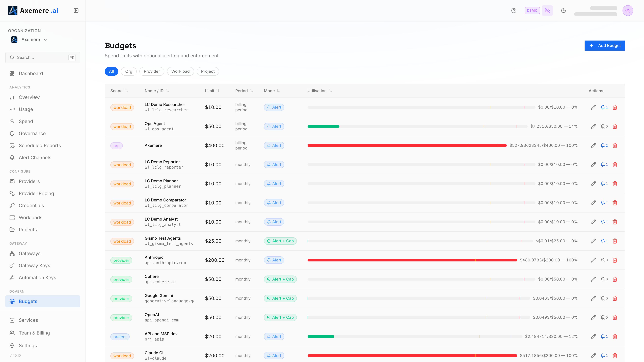Open Settings page
The height and width of the screenshot is (362, 644).
pyautogui.click(x=43, y=346)
